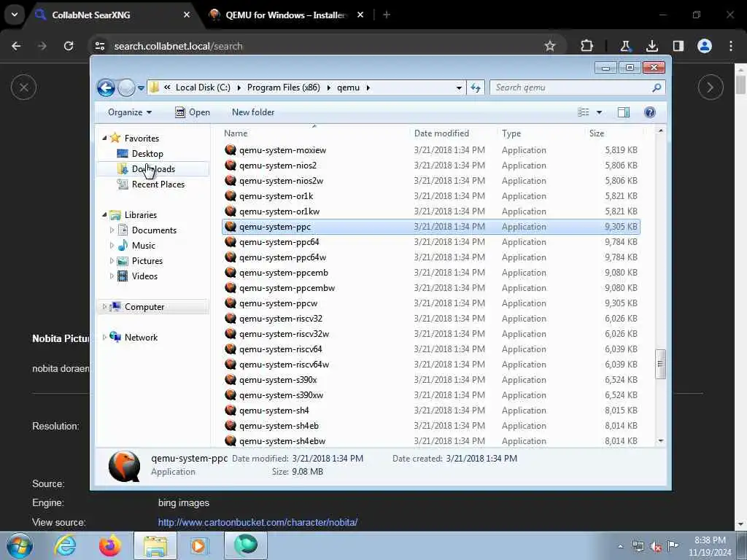Select qemu-system-nios2 file icon
The width and height of the screenshot is (747, 560).
[x=231, y=166]
